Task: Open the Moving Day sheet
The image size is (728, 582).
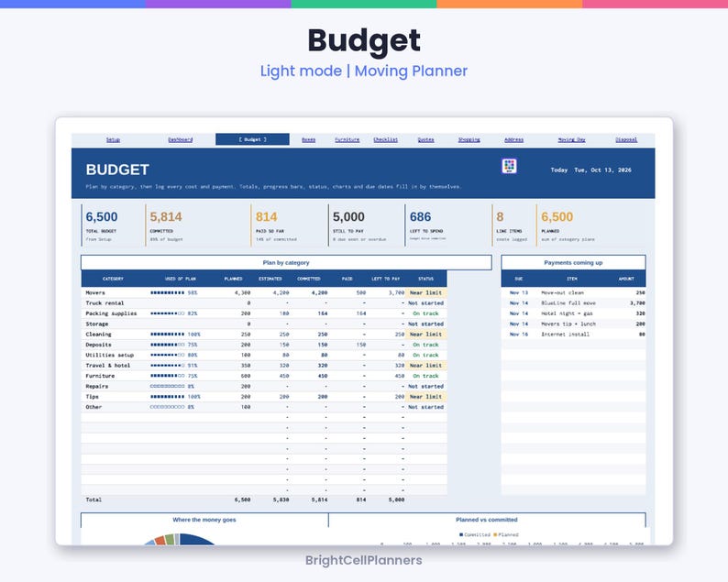Action: click(x=571, y=139)
